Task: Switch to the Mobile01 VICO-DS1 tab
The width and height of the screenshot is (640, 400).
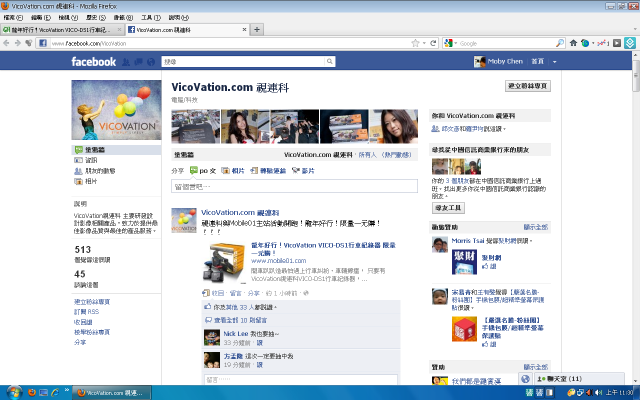Action: (x=62, y=29)
